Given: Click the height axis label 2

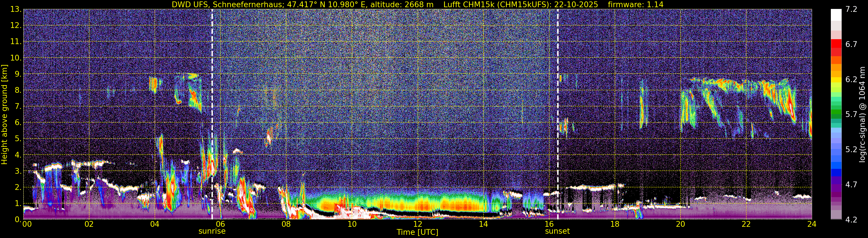Looking at the screenshot, I should click(x=18, y=187).
